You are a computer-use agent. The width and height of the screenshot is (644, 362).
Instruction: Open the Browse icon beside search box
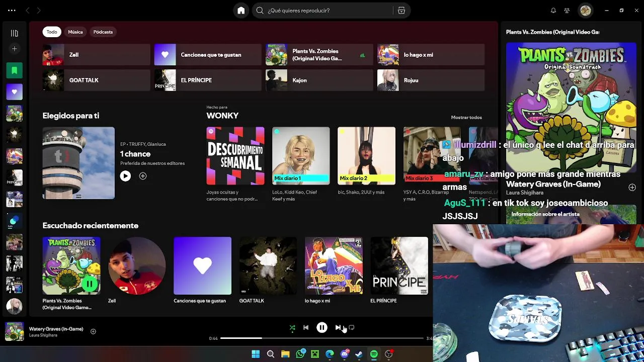(401, 11)
